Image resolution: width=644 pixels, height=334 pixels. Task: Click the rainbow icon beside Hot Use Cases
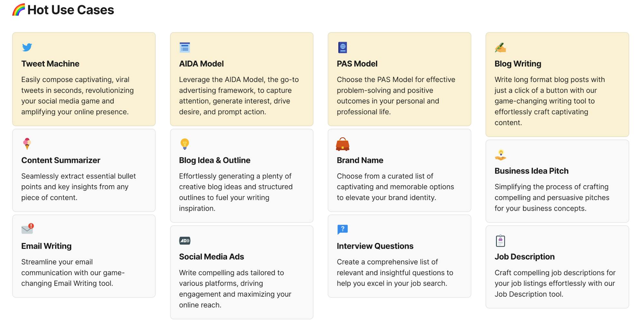(18, 10)
